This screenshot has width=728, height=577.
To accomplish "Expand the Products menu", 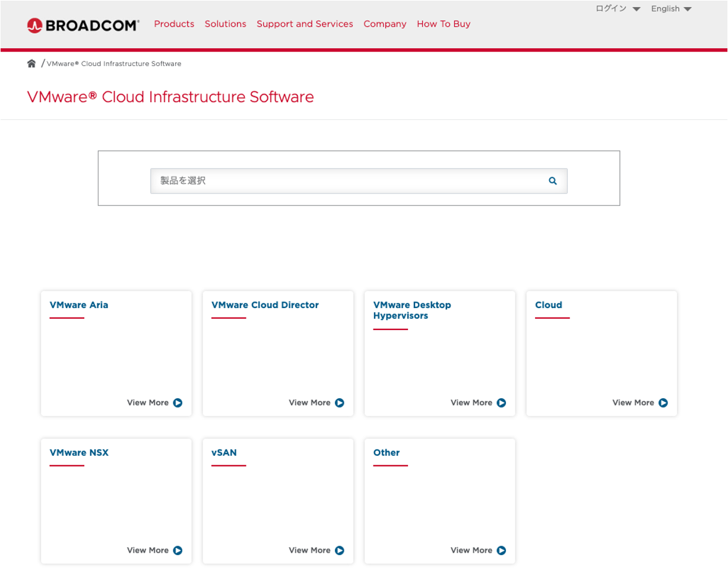I will 174,24.
